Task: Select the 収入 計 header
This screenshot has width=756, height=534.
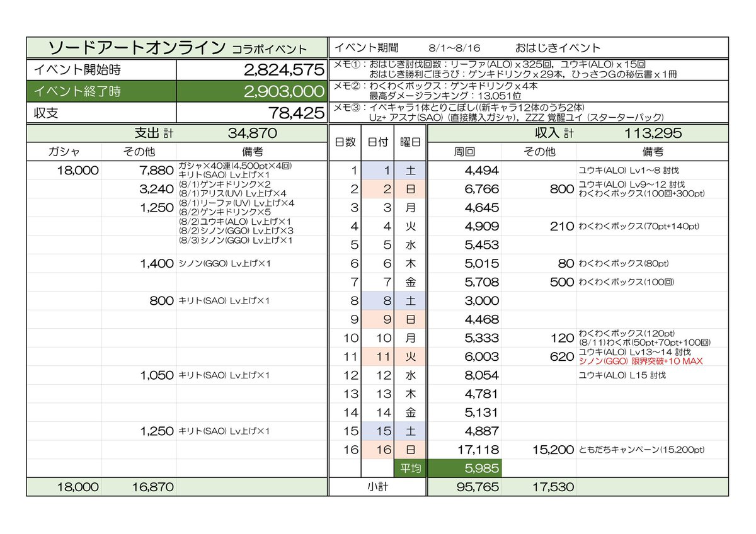Action: click(555, 133)
